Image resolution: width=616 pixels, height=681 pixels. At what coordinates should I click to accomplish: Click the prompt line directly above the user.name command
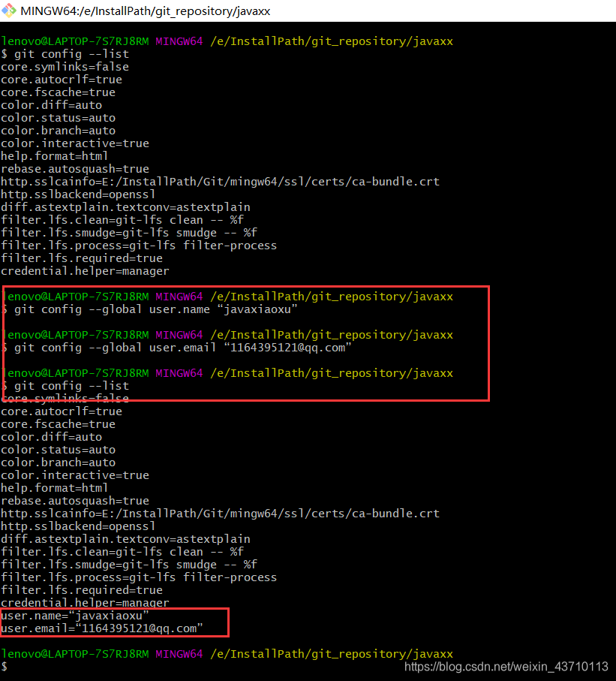point(227,297)
